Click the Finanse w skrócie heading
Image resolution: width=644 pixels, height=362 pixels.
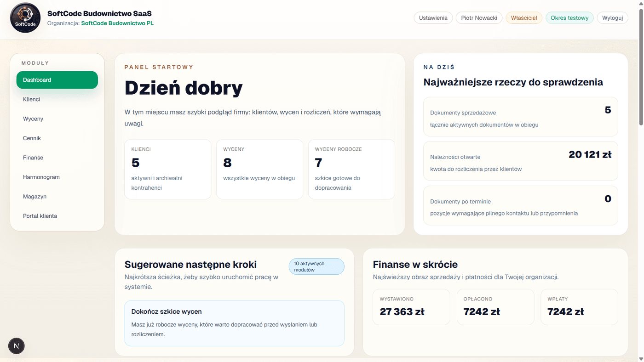tap(415, 265)
